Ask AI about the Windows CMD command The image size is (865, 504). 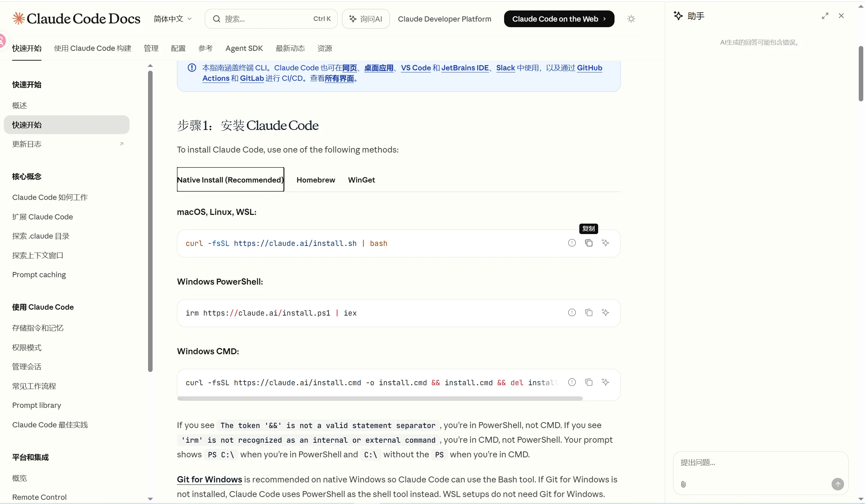605,382
